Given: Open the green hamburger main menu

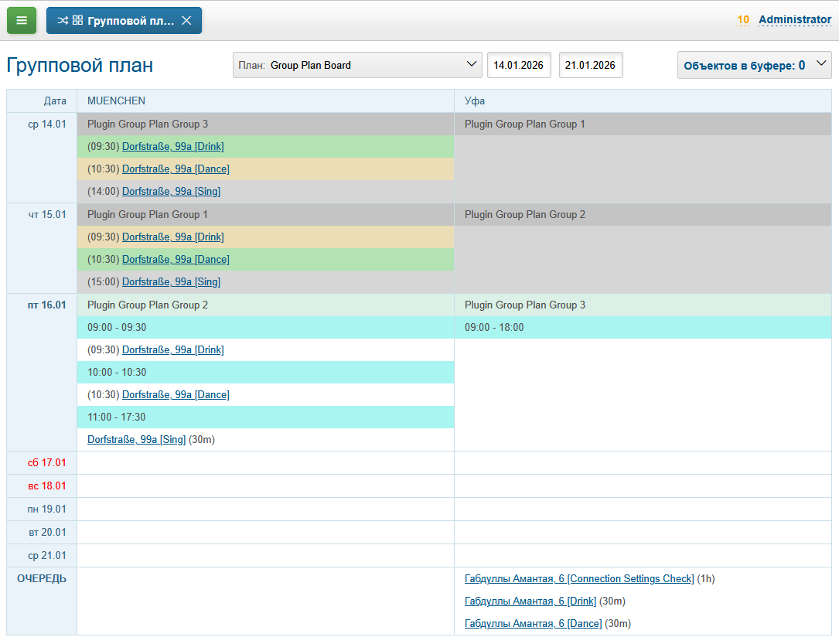Looking at the screenshot, I should point(22,20).
